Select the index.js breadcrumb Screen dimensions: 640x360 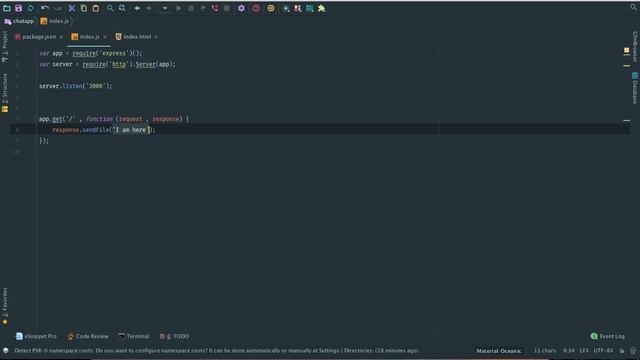pos(55,21)
